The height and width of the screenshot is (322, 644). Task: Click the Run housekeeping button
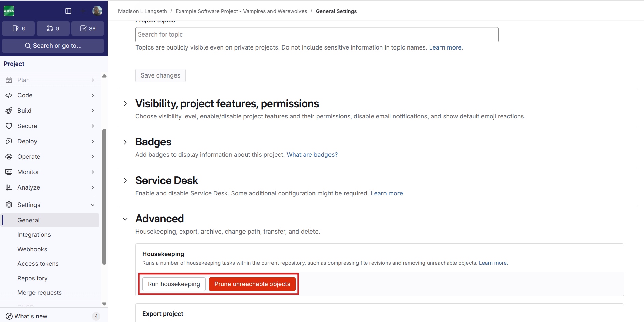[174, 284]
